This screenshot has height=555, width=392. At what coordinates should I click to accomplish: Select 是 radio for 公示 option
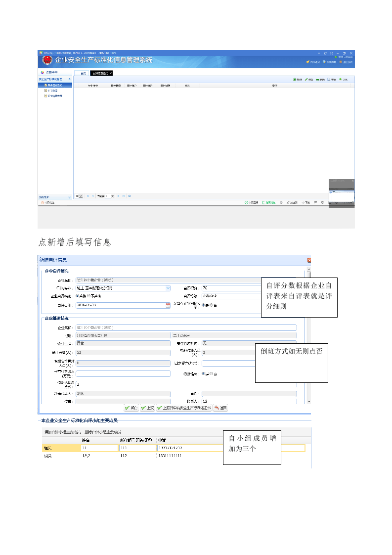point(203,305)
